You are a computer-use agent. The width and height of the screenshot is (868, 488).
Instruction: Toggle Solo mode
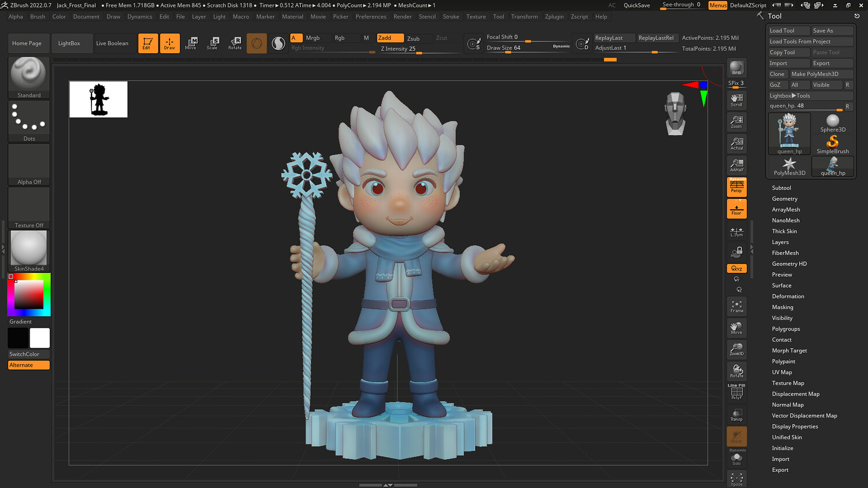click(x=737, y=458)
